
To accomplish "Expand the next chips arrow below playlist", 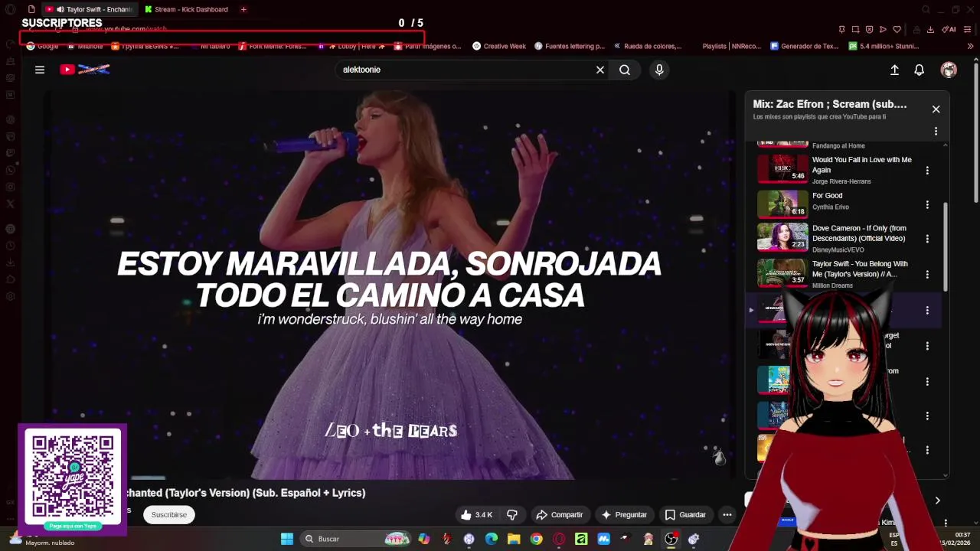I will point(937,500).
